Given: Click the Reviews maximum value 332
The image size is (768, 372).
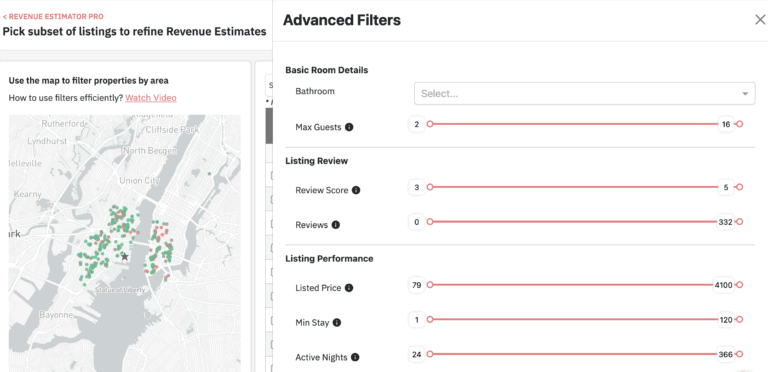Looking at the screenshot, I should click(725, 222).
